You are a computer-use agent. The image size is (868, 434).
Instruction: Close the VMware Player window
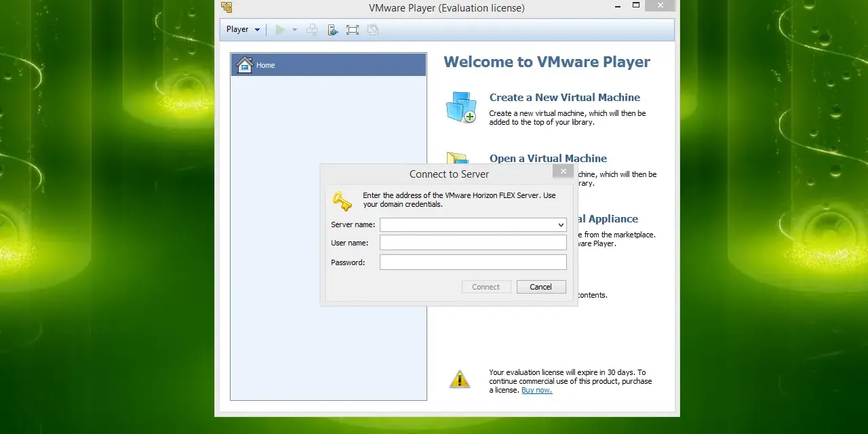coord(660,5)
